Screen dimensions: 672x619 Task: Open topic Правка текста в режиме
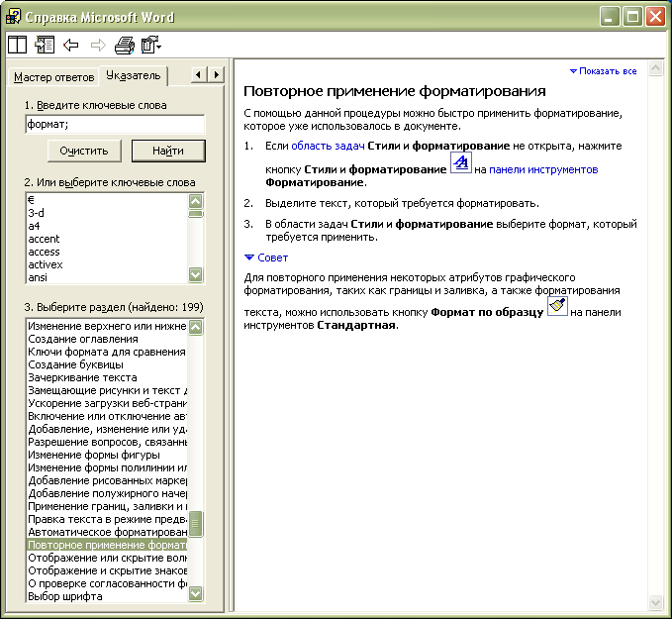tap(107, 519)
